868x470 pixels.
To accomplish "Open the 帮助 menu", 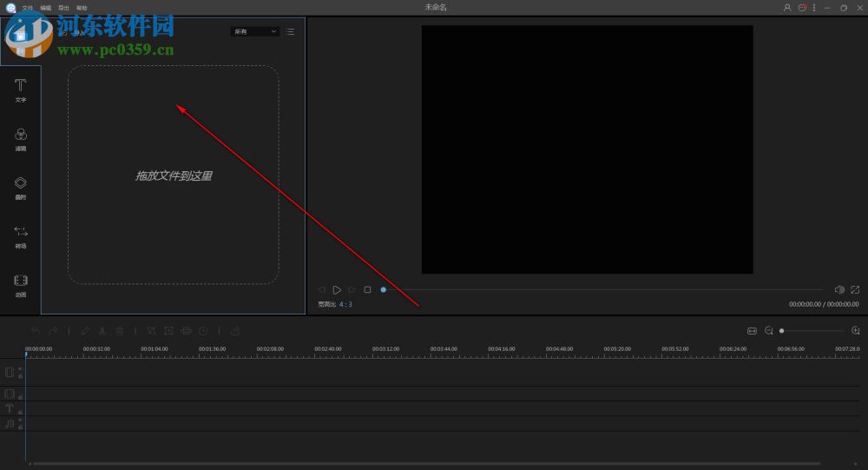I will pyautogui.click(x=82, y=8).
